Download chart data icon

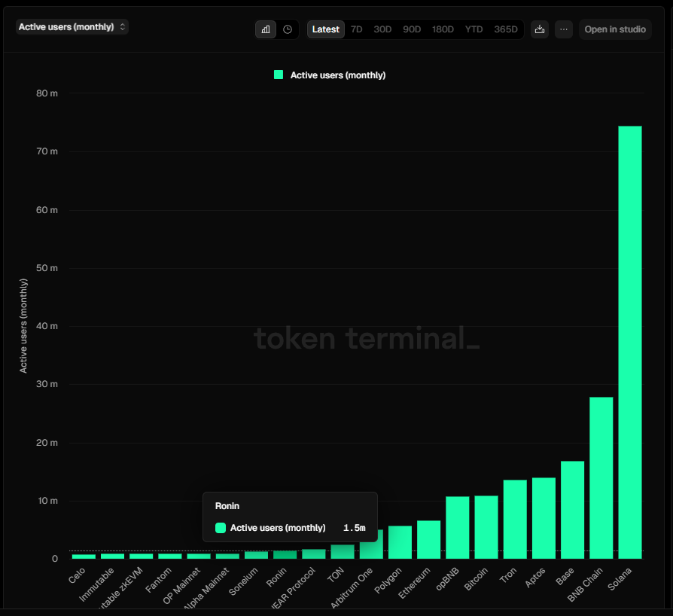point(540,29)
